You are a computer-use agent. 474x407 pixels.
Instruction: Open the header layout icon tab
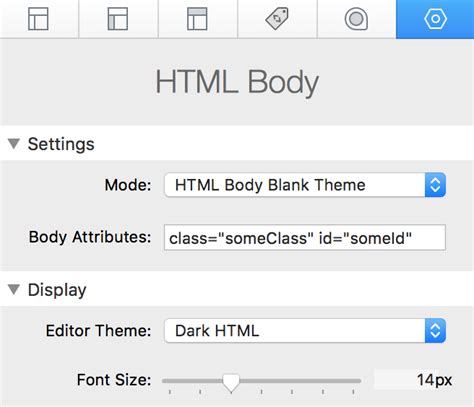(x=197, y=19)
